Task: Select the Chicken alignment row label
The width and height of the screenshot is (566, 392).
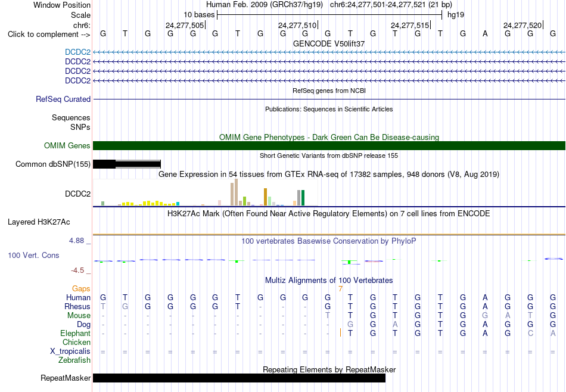Action: [x=76, y=342]
